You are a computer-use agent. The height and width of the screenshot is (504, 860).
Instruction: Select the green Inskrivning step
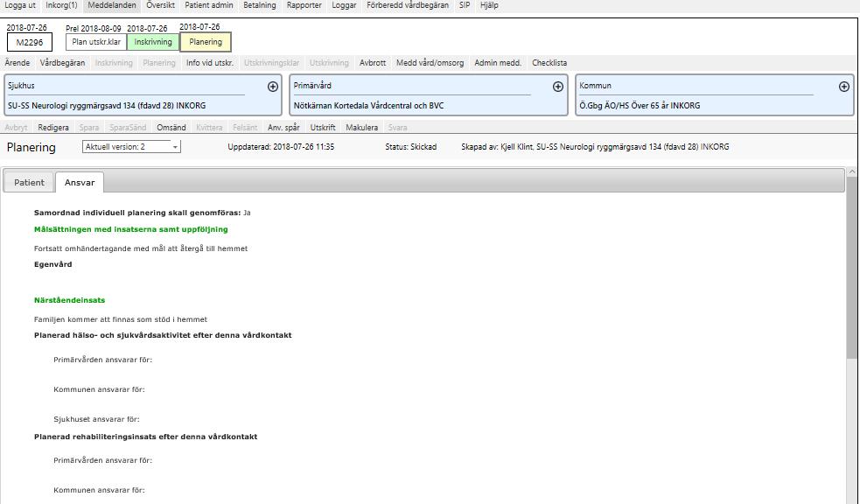click(x=153, y=42)
